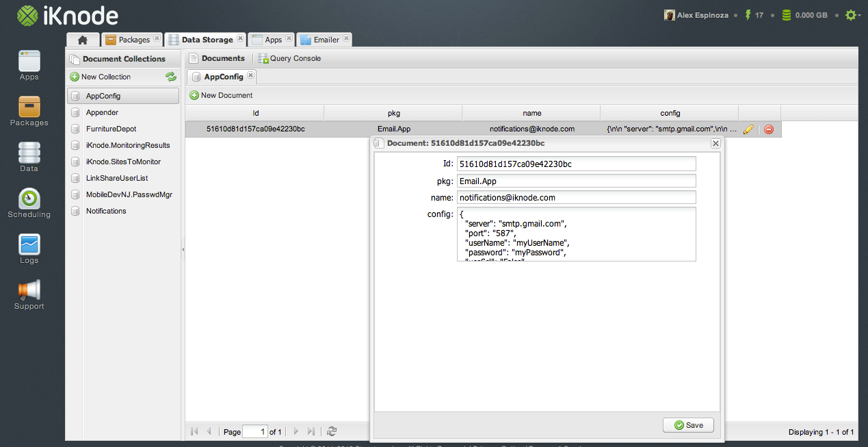Close the Emailer tab

click(x=346, y=39)
